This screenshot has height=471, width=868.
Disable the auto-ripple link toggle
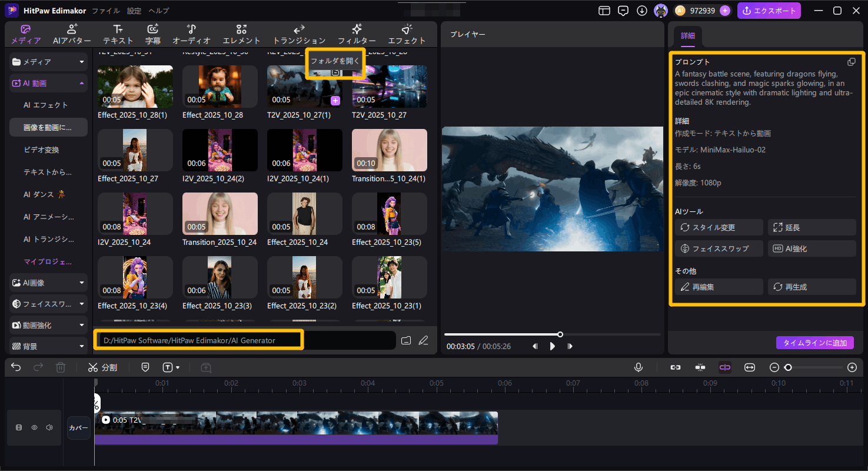(725, 367)
